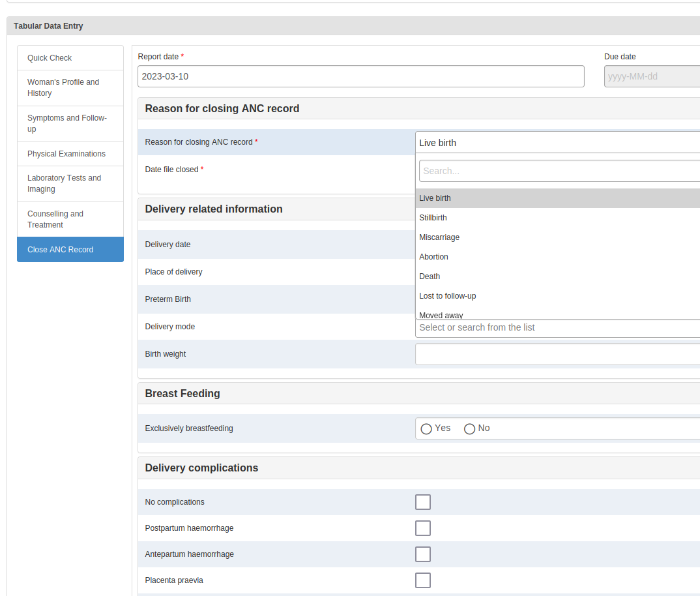The image size is (700, 596).
Task: Click the dropdown Search box
Action: click(x=559, y=171)
